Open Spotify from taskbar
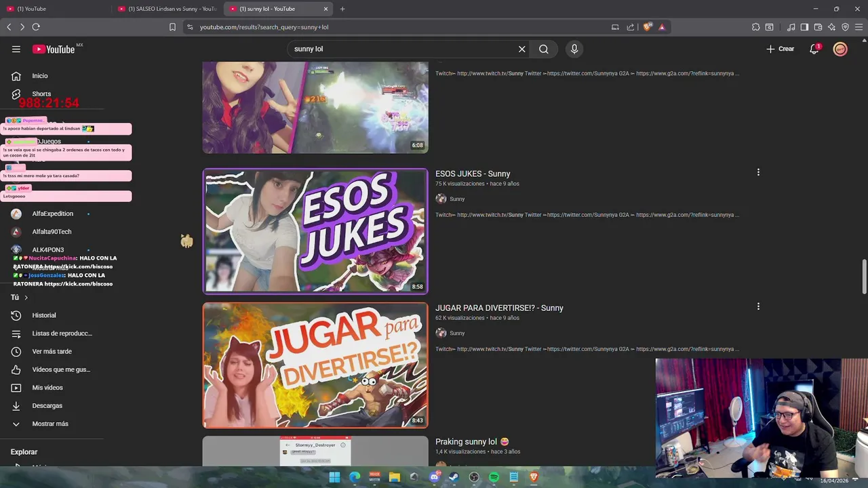868x488 pixels. pos(494,477)
